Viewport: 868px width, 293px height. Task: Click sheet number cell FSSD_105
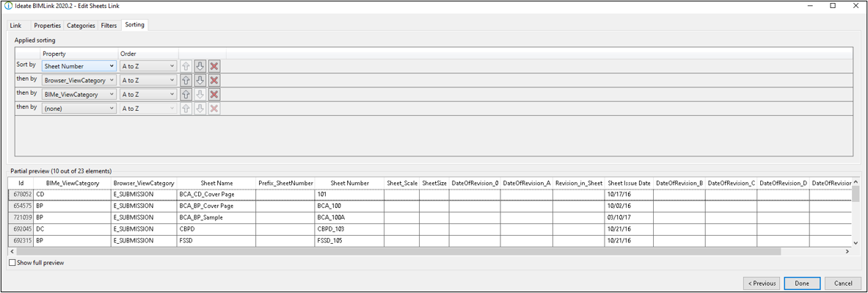click(349, 241)
